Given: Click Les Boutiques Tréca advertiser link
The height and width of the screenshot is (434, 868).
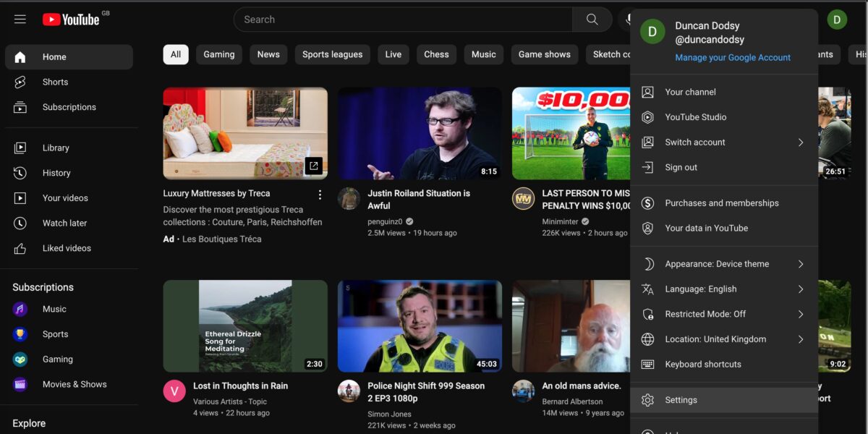Looking at the screenshot, I should [222, 239].
